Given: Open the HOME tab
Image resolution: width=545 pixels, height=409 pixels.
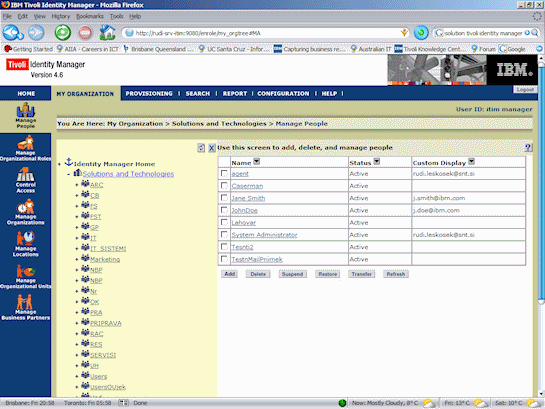Looking at the screenshot, I should point(26,93).
